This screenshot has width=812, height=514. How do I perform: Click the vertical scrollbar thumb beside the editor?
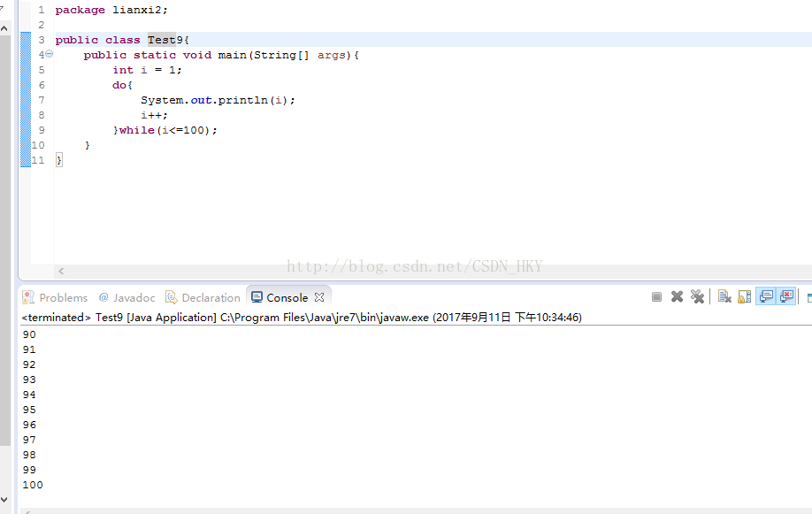(4, 241)
